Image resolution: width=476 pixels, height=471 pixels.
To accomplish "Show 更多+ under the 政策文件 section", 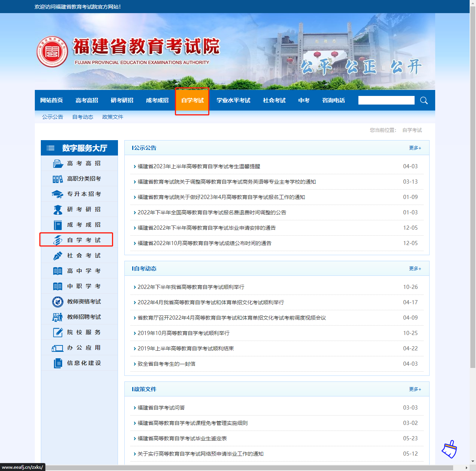I will [415, 389].
